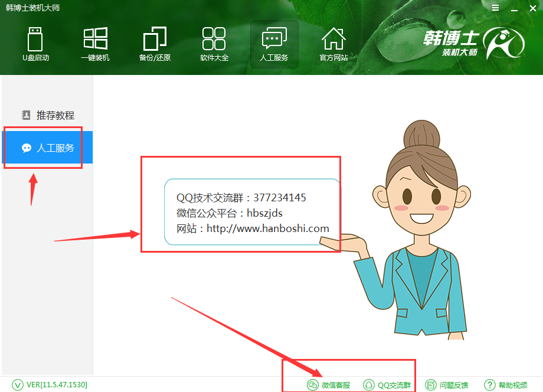543x392 pixels.
Task: Click the QQ技术交流群 number 377234145
Action: coord(279,198)
